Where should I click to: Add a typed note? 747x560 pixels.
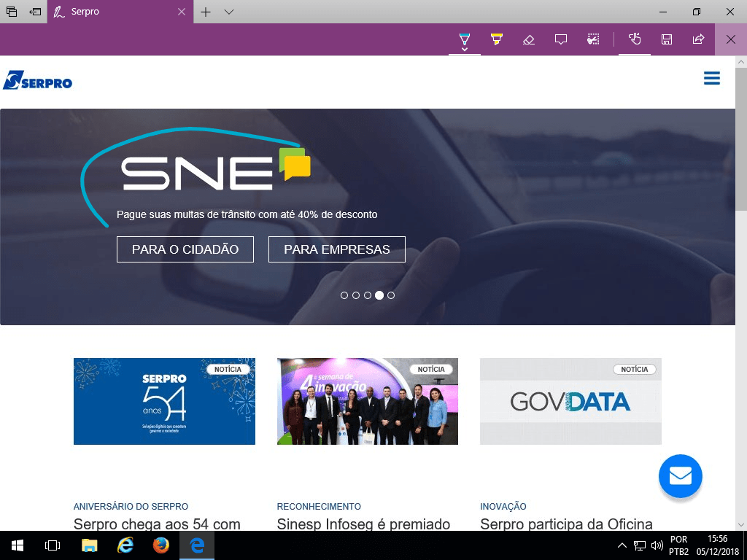(x=561, y=39)
